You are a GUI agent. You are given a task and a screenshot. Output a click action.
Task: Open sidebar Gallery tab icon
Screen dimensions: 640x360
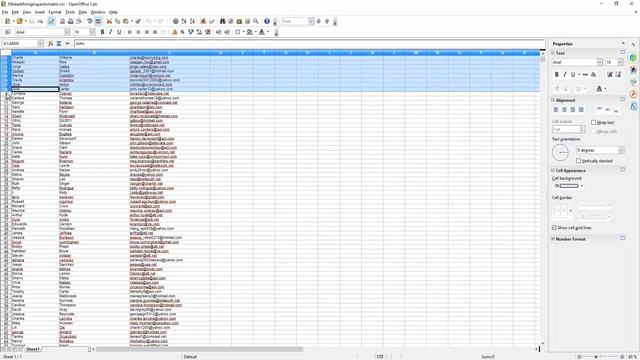point(633,82)
